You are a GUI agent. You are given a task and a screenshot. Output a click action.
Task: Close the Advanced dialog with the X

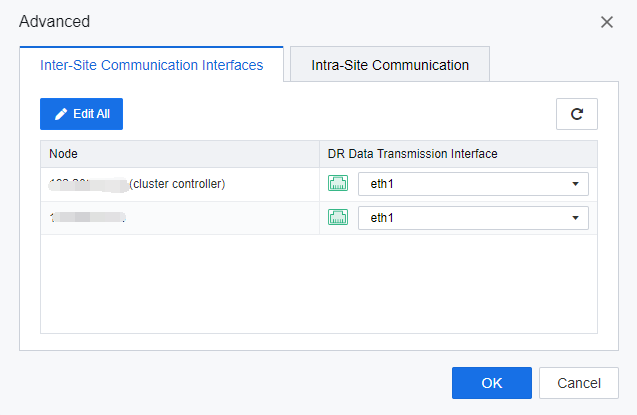tap(606, 22)
